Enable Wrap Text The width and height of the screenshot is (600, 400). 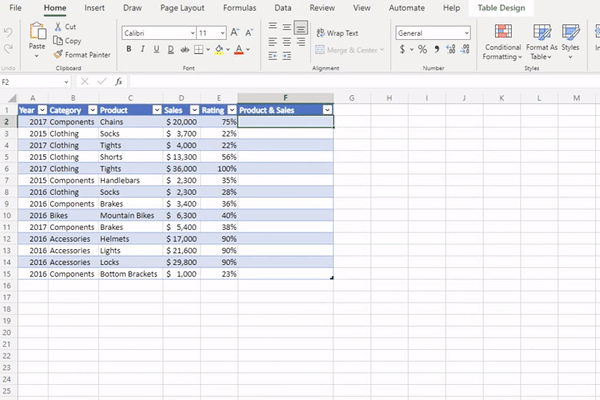(337, 33)
